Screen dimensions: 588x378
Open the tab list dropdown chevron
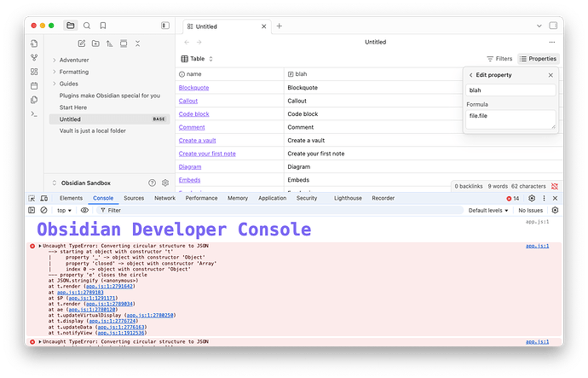[539, 26]
